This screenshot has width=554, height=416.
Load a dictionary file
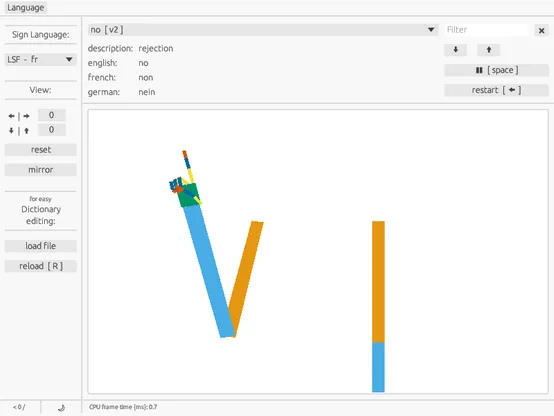pos(41,246)
